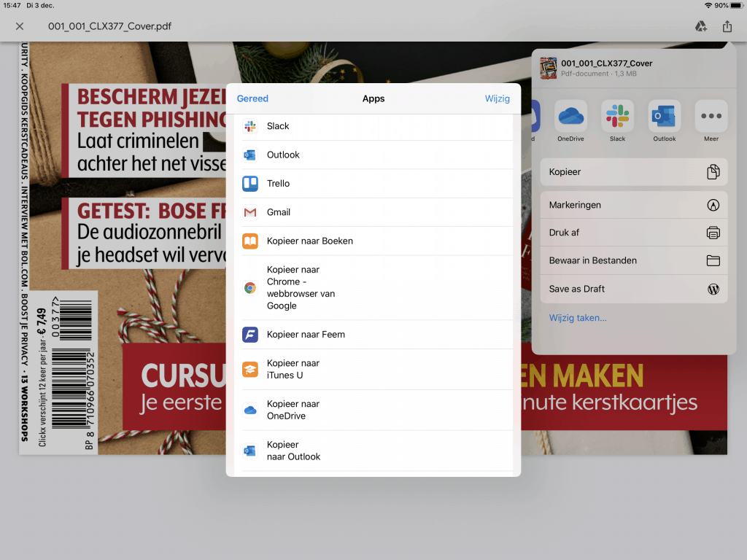Screen dimensions: 747x560
Task: Choose Kopieer naar Boeken
Action: (373, 241)
